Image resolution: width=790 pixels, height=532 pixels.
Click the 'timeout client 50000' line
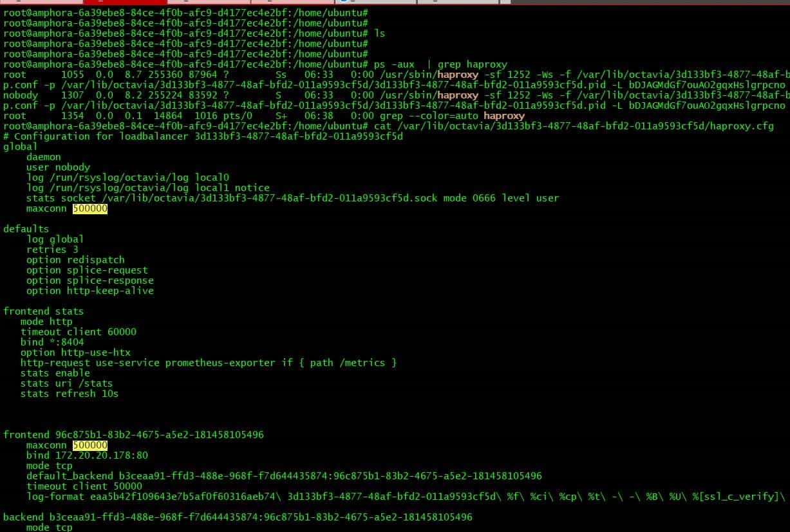(x=84, y=486)
